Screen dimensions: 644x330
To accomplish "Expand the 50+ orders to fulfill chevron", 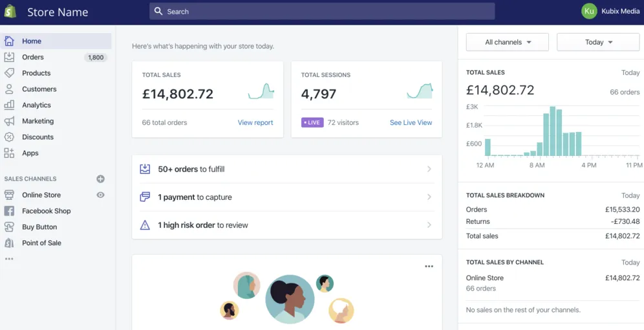I will (429, 169).
